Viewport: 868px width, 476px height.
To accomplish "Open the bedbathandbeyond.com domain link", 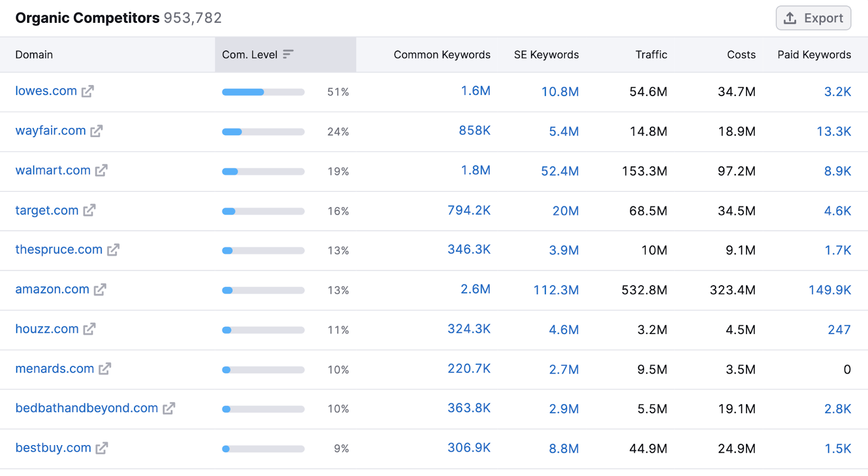I will point(87,408).
